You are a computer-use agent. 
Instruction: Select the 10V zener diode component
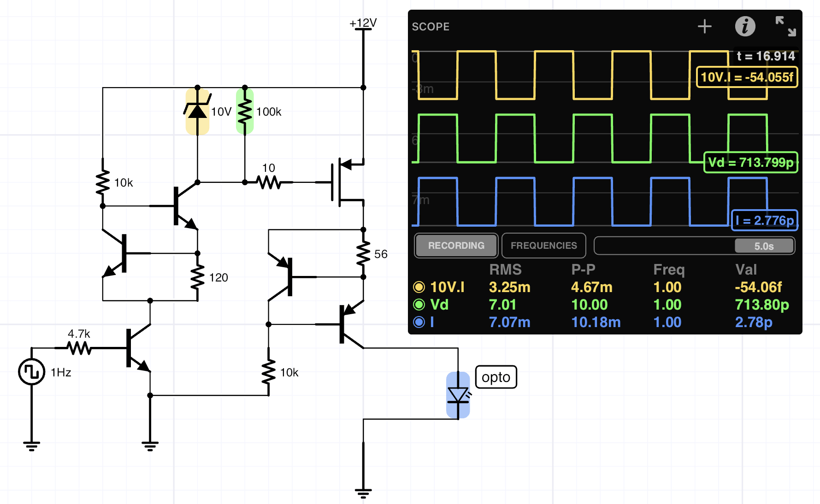click(x=197, y=111)
